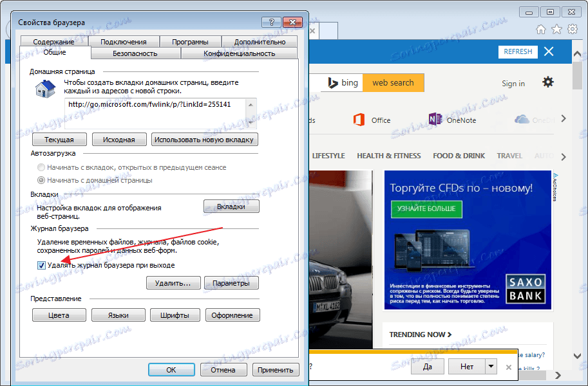Open the Вкладки settings button

point(231,207)
